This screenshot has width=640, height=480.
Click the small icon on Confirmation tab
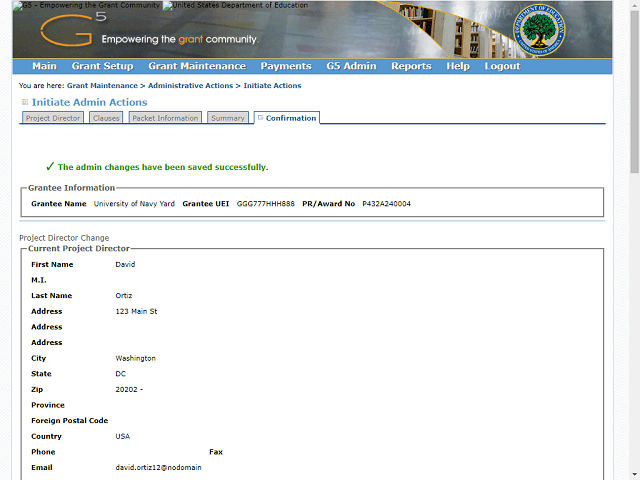[260, 118]
